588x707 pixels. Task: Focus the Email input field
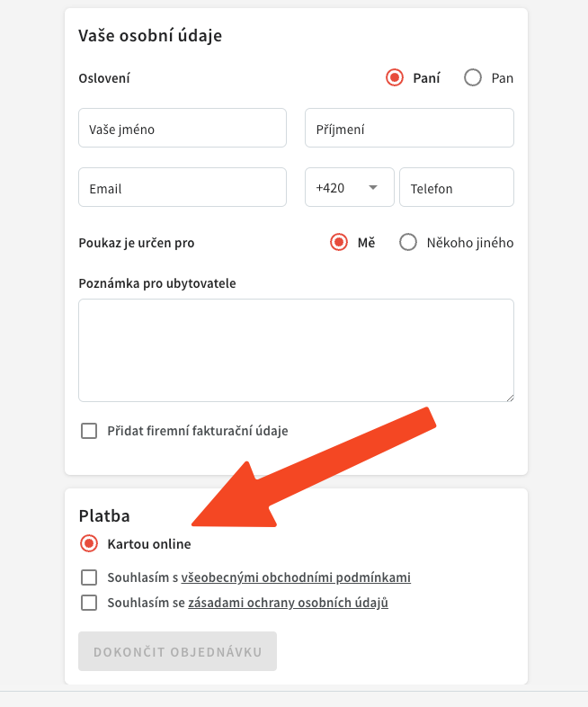(x=183, y=187)
